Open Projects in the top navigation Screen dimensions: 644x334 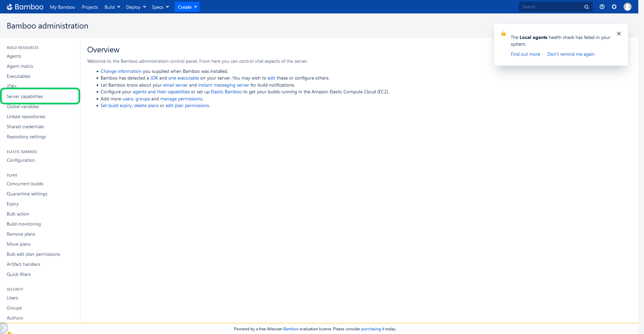coord(90,7)
